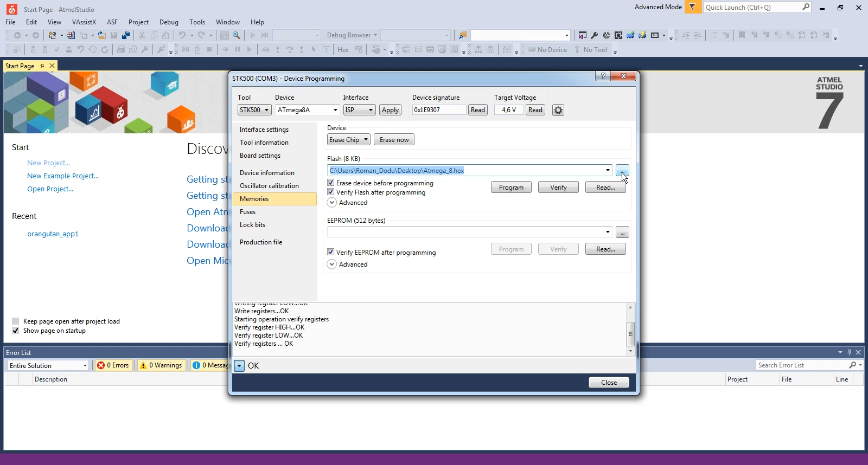Uncheck Erase device before programming
This screenshot has width=868, height=465.
331,183
